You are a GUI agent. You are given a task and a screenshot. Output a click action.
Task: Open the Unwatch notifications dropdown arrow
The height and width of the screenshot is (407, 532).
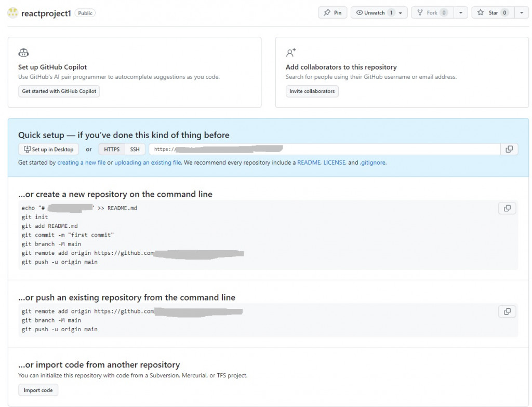(401, 13)
